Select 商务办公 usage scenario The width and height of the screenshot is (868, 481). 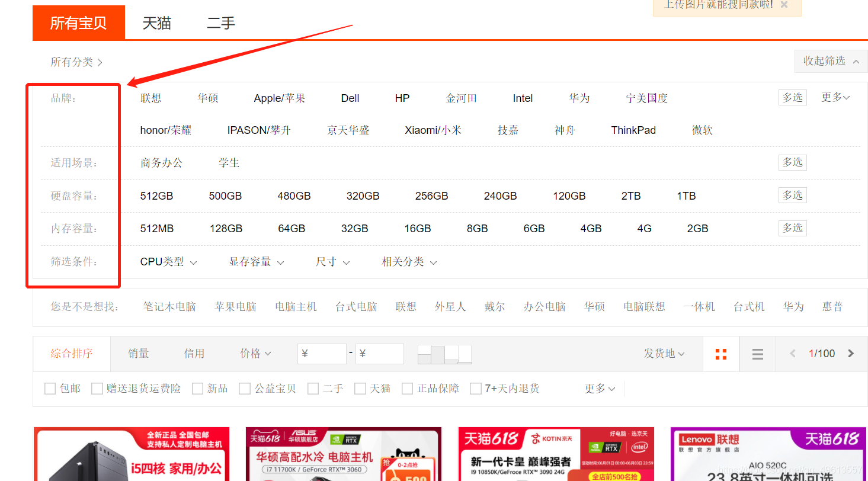(161, 163)
